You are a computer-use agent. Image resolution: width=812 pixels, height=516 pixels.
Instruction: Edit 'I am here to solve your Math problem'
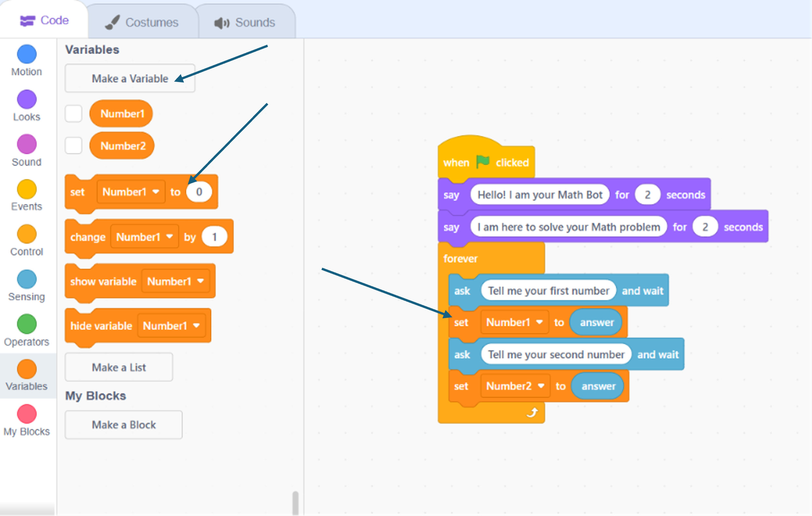pos(568,227)
